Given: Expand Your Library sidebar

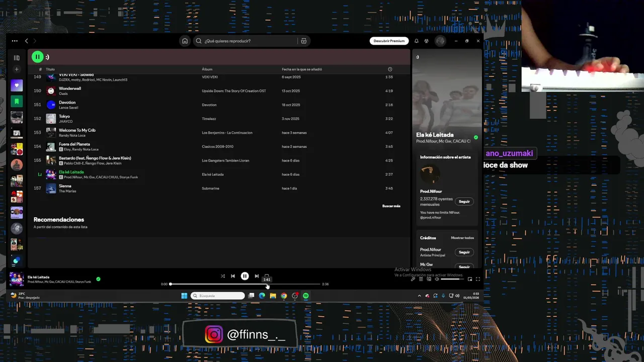Looking at the screenshot, I should click(x=17, y=58).
